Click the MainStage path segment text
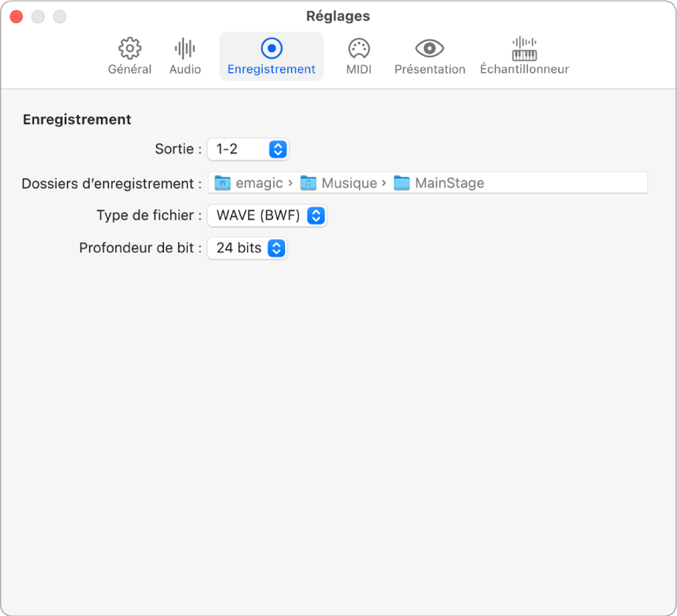This screenshot has height=616, width=677. coord(449,183)
